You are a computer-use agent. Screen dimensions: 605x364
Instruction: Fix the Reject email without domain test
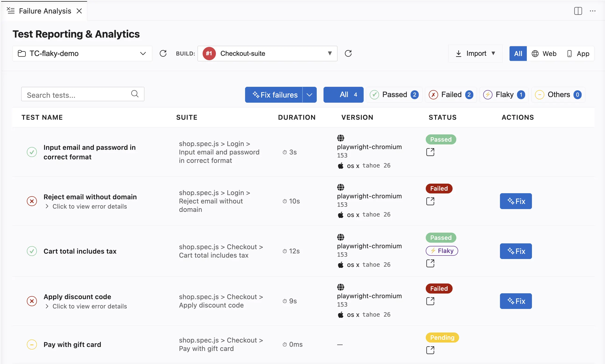coord(516,201)
